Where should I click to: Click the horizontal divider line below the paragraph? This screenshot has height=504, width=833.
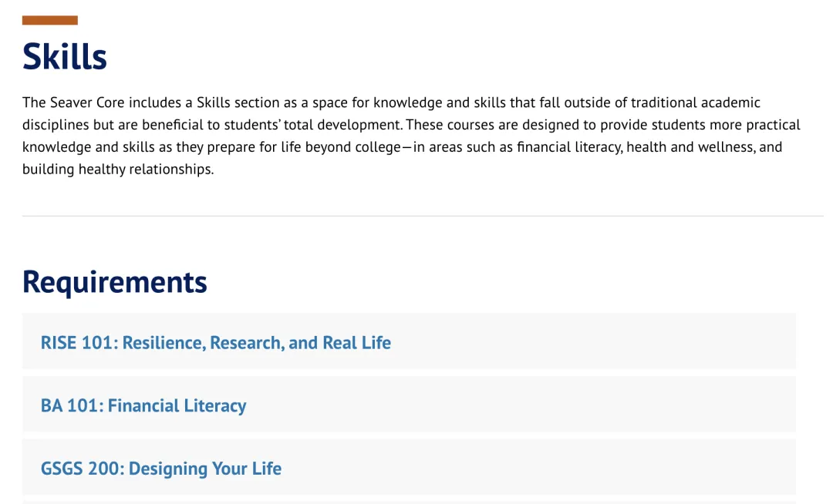tap(423, 216)
